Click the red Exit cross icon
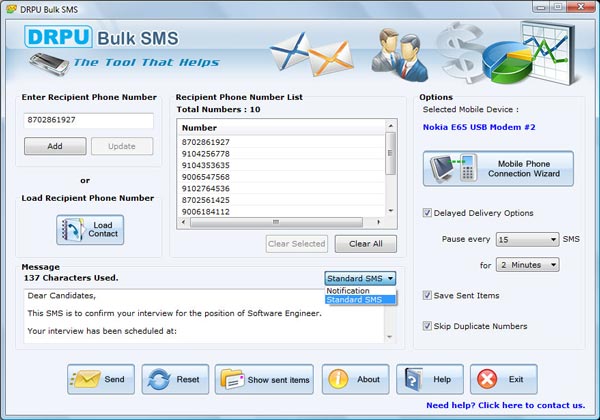Screen dimensions: 600x420 click(487, 379)
